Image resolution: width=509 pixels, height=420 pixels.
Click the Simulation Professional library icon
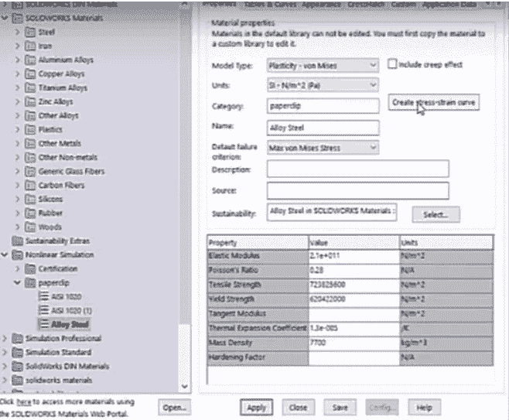click(18, 338)
